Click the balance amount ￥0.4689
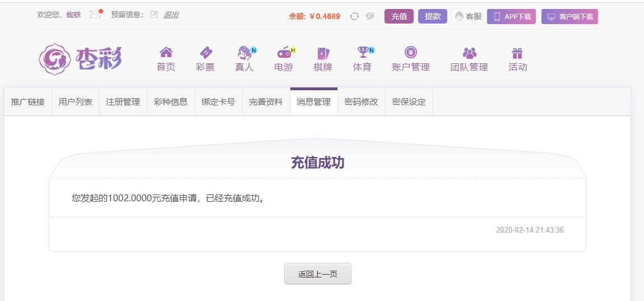Screen dimensions: 644x301 [x=325, y=17]
